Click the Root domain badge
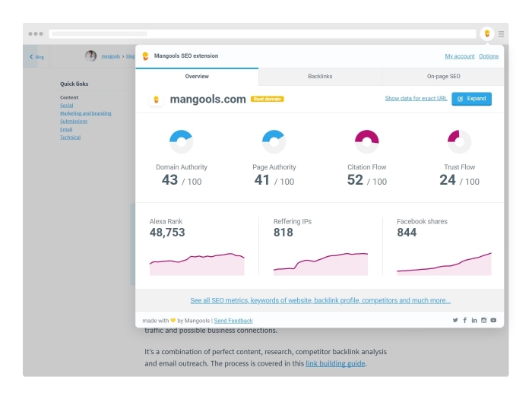Image resolution: width=532 pixels, height=399 pixels. 267,99
